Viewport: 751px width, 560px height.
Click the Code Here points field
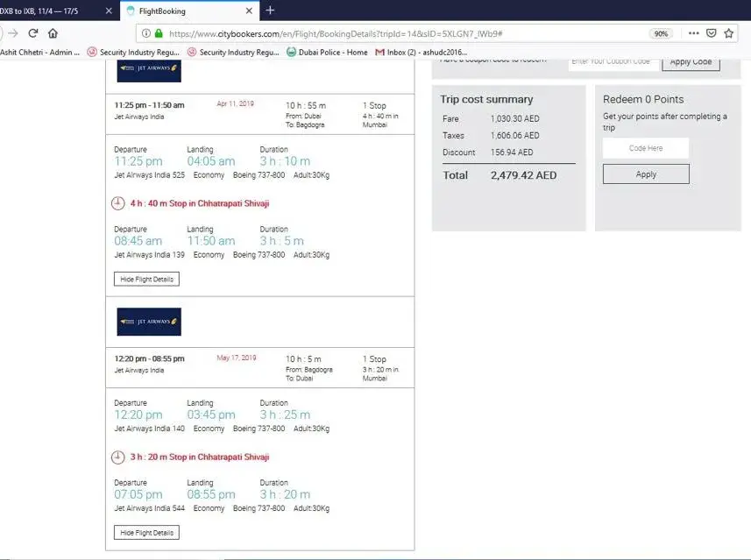646,148
